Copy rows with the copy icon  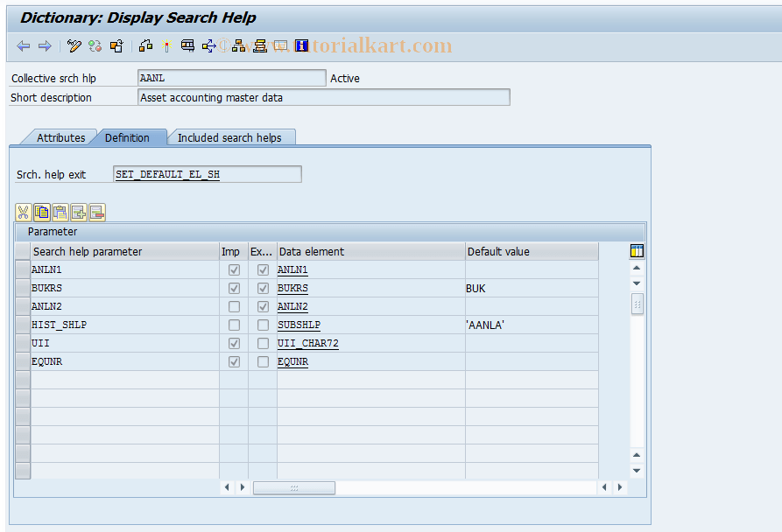point(41,212)
